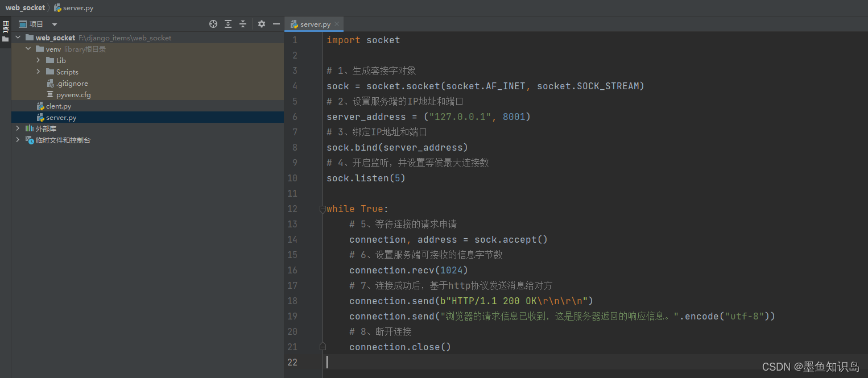Image resolution: width=868 pixels, height=378 pixels.
Task: Open the 项目 view dropdown arrow
Action: (x=54, y=24)
